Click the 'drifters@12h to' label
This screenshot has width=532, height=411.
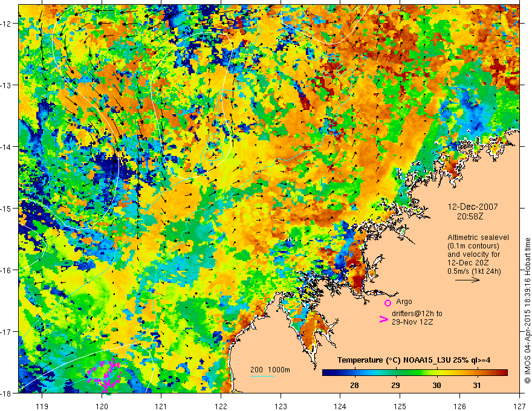[417, 314]
